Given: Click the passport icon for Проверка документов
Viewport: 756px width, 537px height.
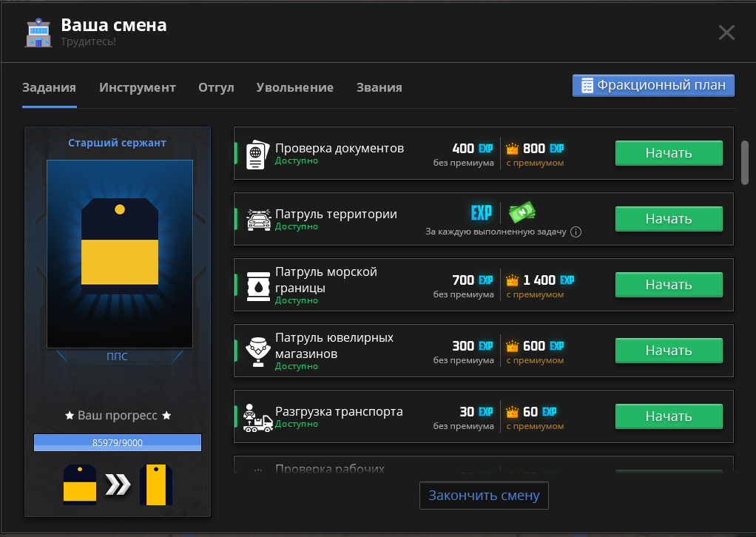Looking at the screenshot, I should click(x=257, y=155).
